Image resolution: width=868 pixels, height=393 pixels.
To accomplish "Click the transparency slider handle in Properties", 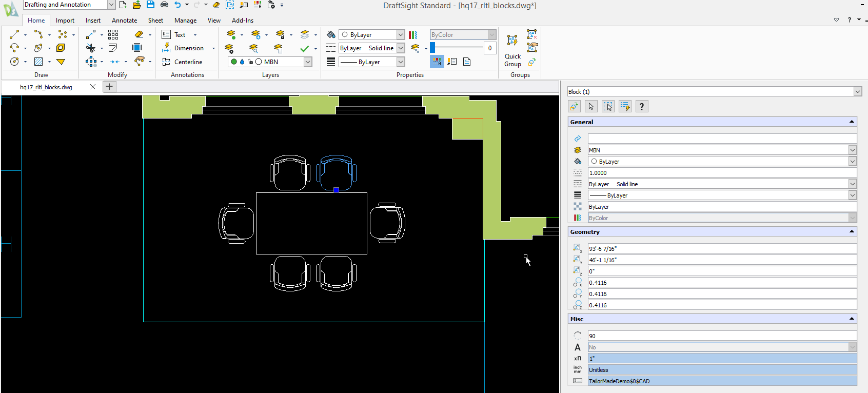I will coord(432,48).
